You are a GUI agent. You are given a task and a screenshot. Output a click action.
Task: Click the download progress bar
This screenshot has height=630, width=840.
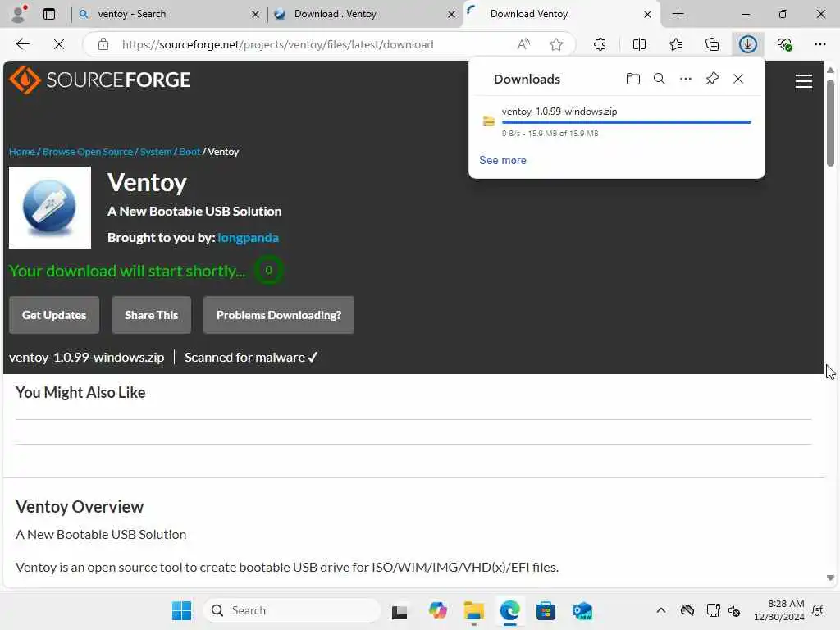626,123
